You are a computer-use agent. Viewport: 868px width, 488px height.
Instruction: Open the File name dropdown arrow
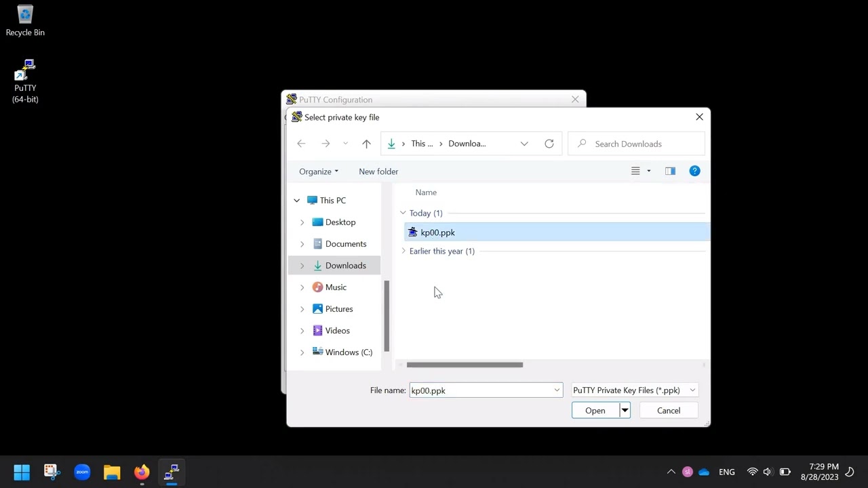tap(557, 390)
